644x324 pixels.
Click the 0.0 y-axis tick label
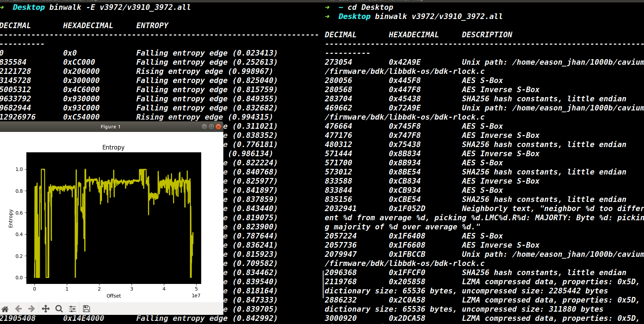click(x=19, y=278)
